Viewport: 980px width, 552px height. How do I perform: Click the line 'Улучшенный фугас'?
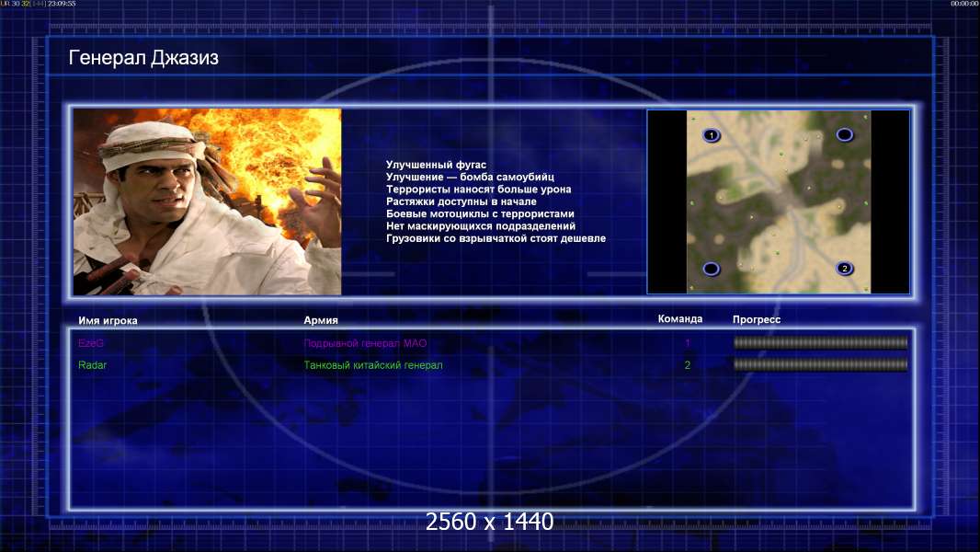436,165
